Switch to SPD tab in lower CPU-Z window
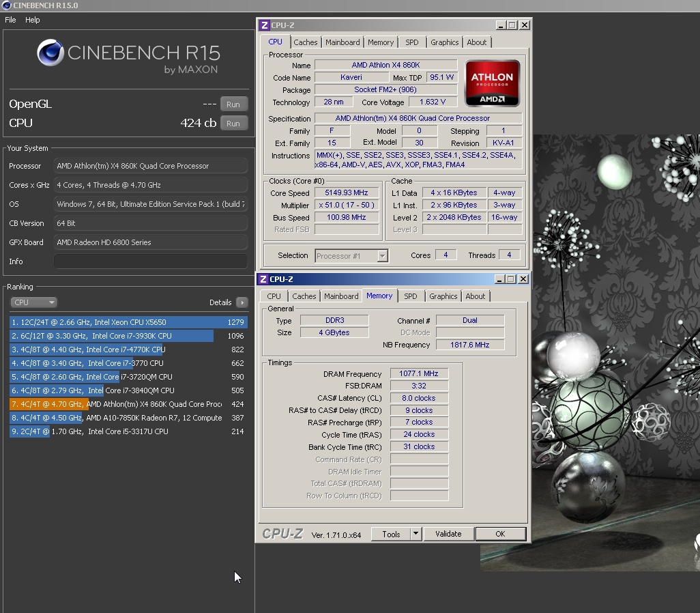The width and height of the screenshot is (700, 613). (x=410, y=296)
